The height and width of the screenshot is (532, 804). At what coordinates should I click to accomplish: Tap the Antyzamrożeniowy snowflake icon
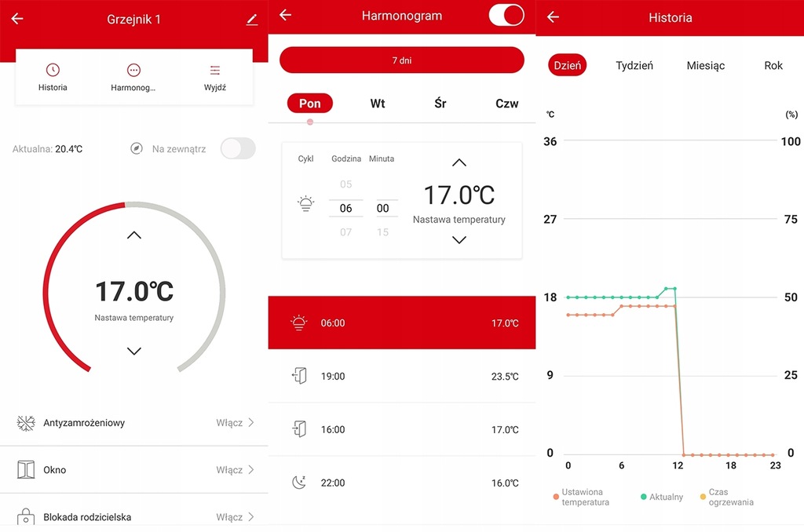(x=26, y=423)
